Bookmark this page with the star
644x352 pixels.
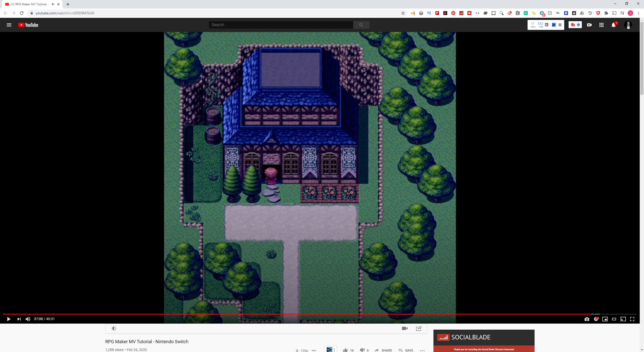403,13
